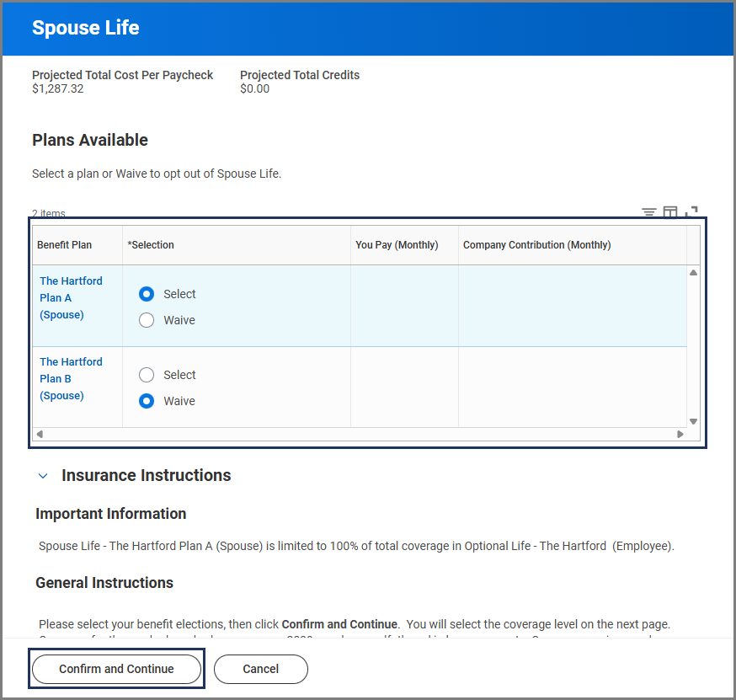Open The Hartford Plan A (Spouse) link
The image size is (736, 700).
pyautogui.click(x=71, y=297)
